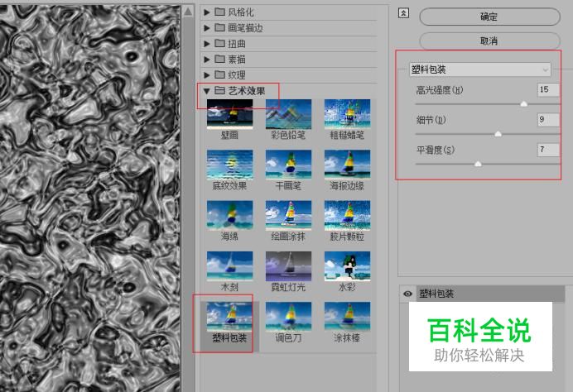Click the 风格化 folder icon
This screenshot has height=392, width=573.
pyautogui.click(x=220, y=12)
